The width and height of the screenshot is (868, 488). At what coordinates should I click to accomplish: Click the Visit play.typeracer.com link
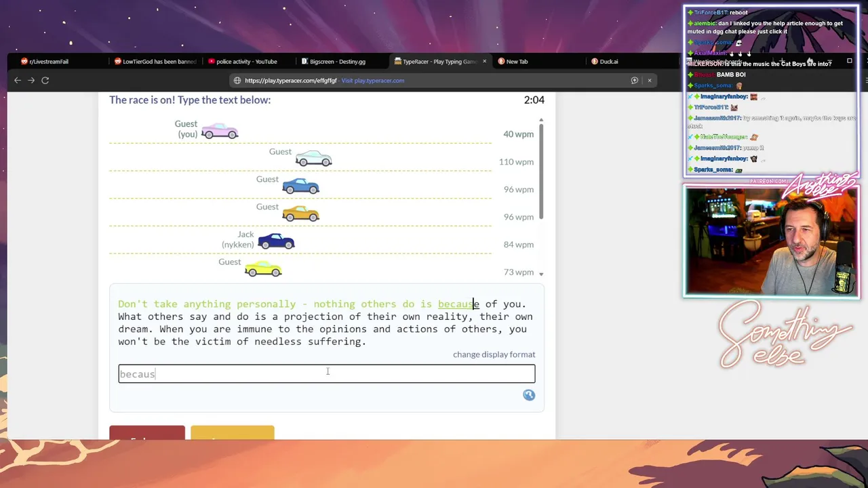click(x=373, y=81)
